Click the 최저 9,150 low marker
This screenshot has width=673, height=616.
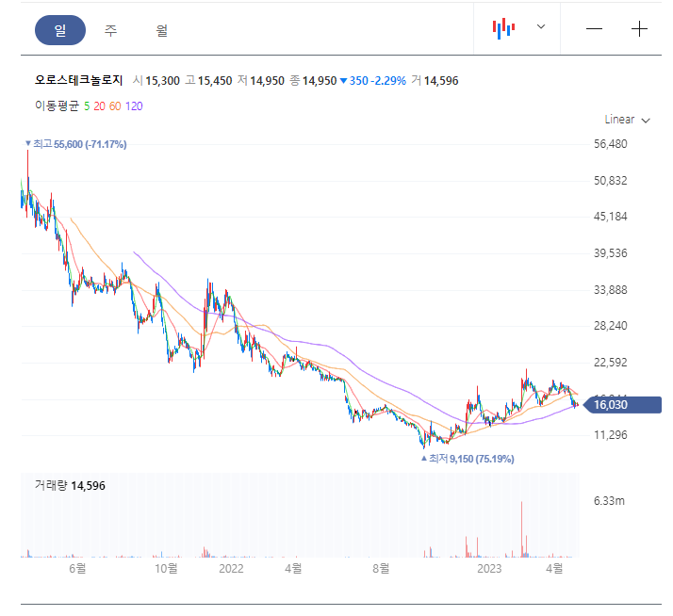468,459
